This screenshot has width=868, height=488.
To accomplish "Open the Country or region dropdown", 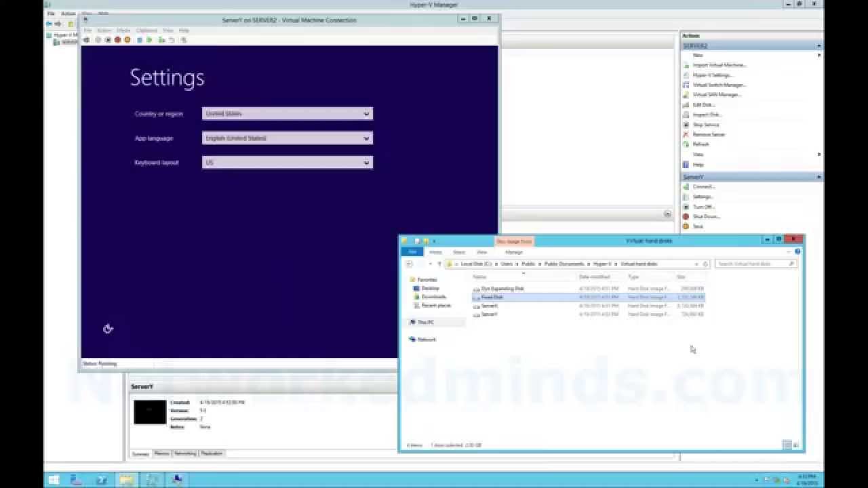I will tap(288, 114).
